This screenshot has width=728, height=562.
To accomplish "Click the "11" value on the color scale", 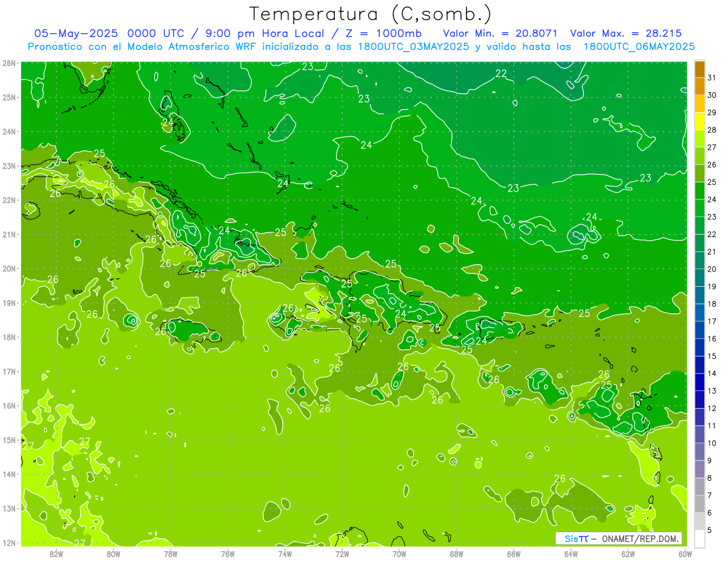I will (712, 426).
